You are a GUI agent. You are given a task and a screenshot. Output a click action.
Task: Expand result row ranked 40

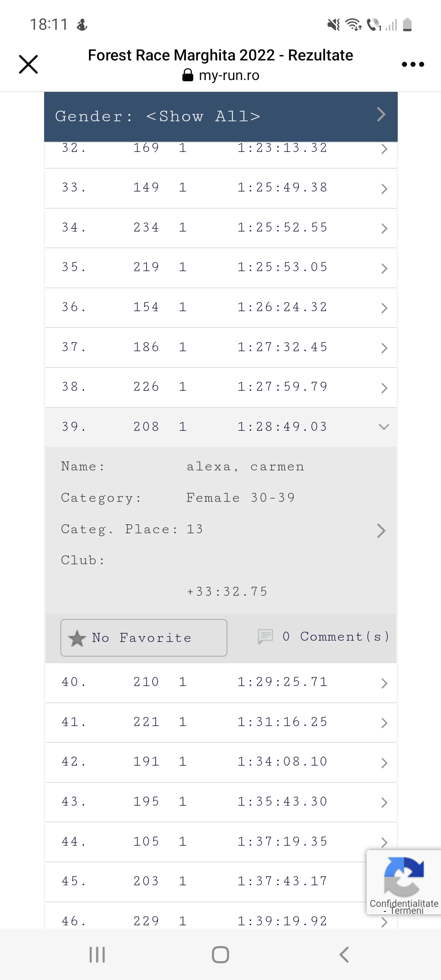point(220,682)
